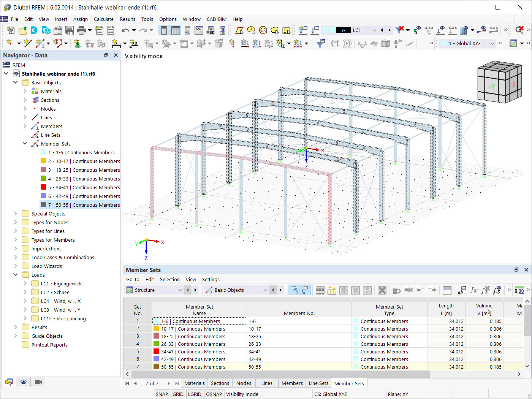Toggle LGRID in the status bar
532x399 pixels.
coord(195,394)
